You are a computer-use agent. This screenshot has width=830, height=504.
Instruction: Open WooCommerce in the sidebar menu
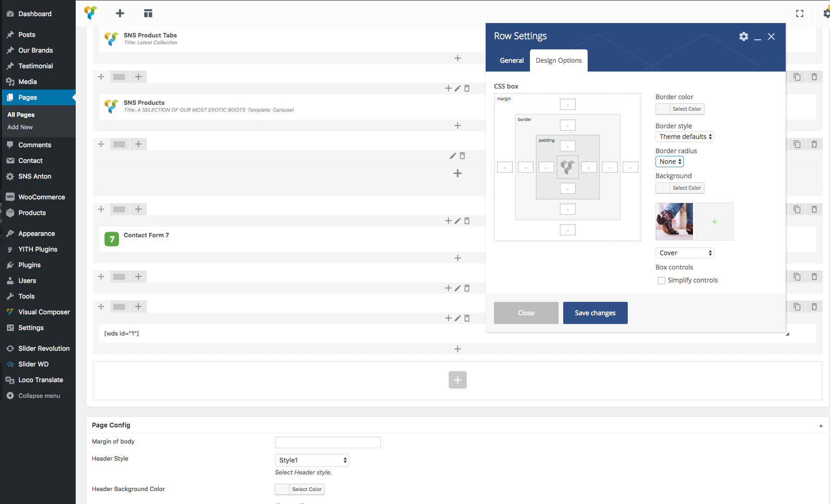coord(42,197)
